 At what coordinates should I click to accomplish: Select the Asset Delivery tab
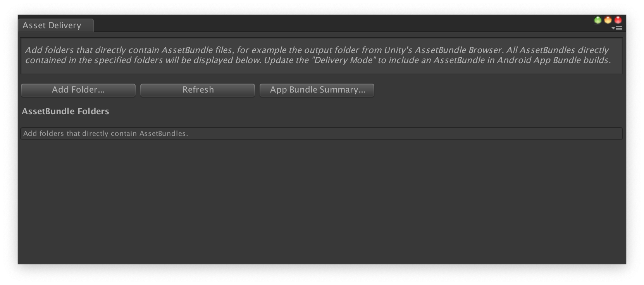point(55,25)
